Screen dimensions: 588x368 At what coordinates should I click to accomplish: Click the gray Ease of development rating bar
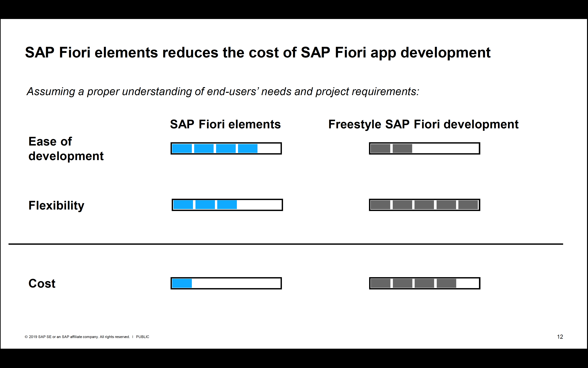coord(424,148)
